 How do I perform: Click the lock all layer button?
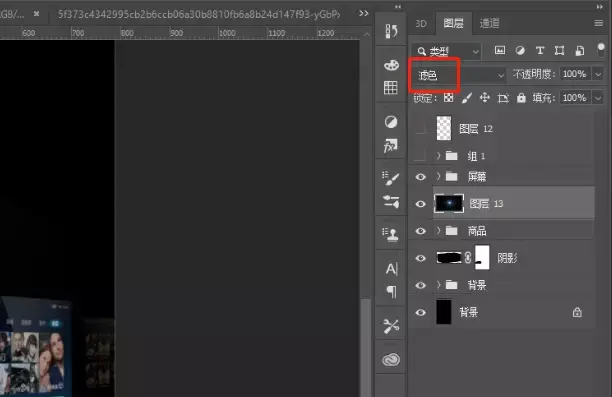[x=521, y=98]
